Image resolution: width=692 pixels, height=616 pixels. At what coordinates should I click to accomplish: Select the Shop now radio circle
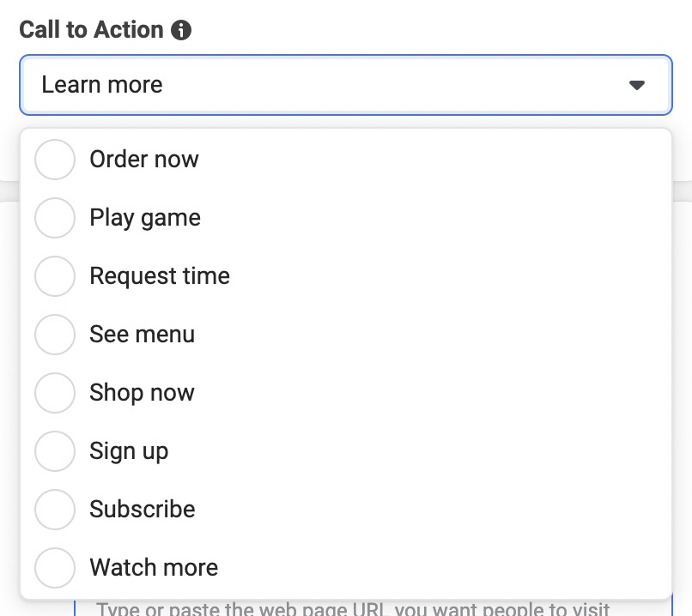pyautogui.click(x=55, y=392)
